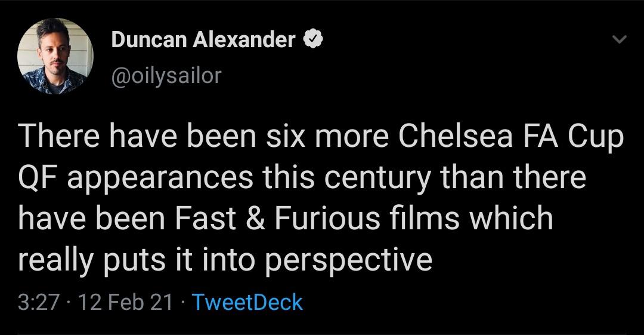Click the blue verified badge
Viewport: 644px width, 335px height.
click(314, 40)
